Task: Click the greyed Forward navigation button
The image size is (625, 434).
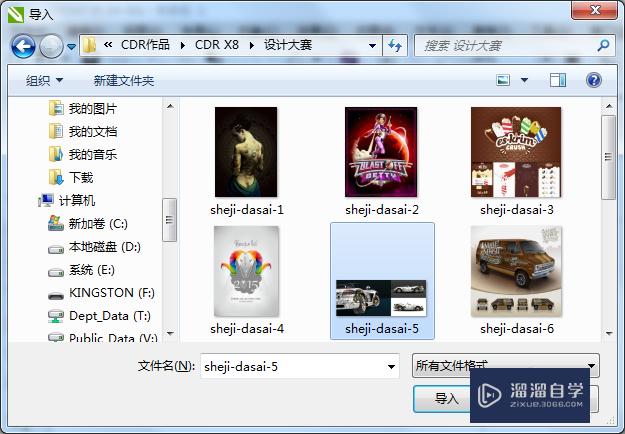Action: coord(51,46)
